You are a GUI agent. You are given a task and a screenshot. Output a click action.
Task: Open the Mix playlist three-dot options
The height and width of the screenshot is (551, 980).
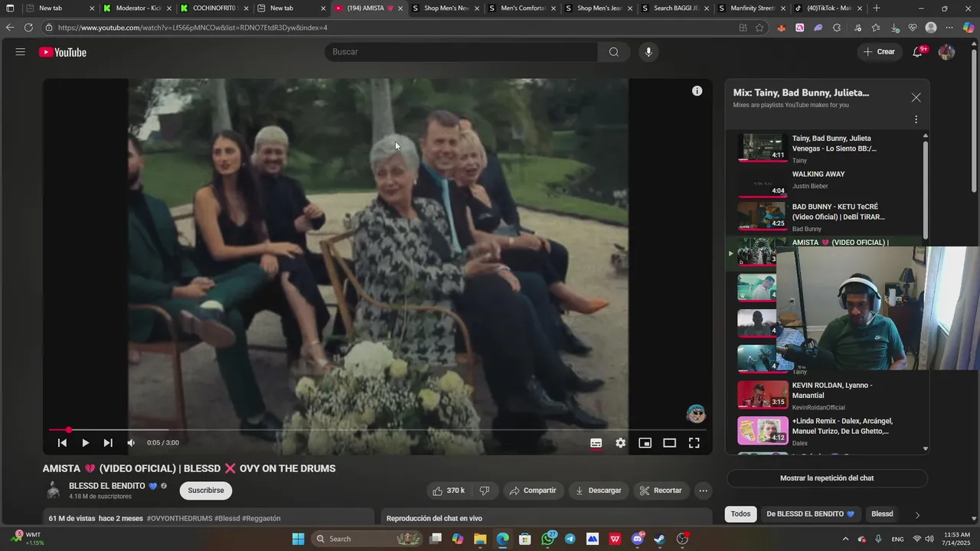pos(916,119)
